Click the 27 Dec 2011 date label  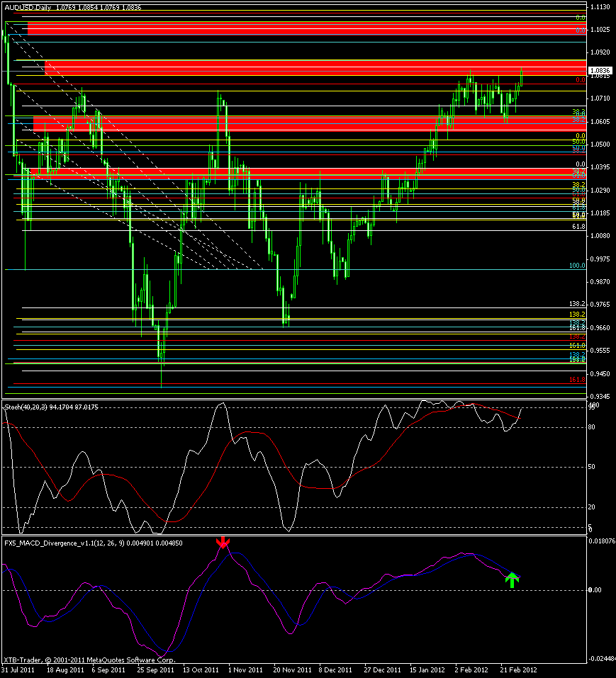[x=382, y=669]
